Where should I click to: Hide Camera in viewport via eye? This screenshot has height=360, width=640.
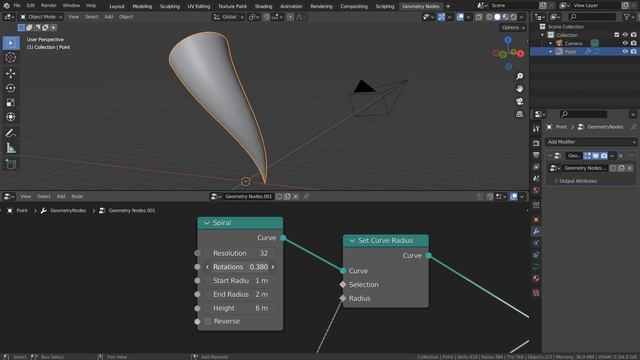[x=625, y=43]
